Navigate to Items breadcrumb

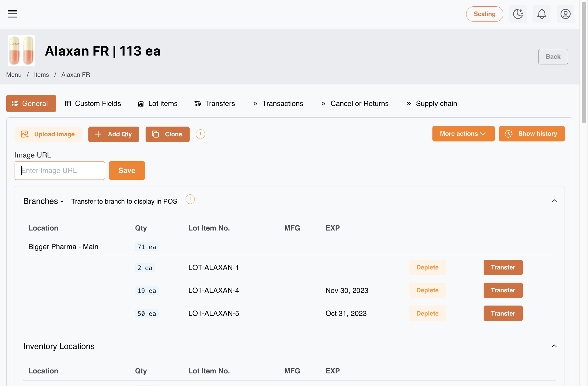[41, 75]
